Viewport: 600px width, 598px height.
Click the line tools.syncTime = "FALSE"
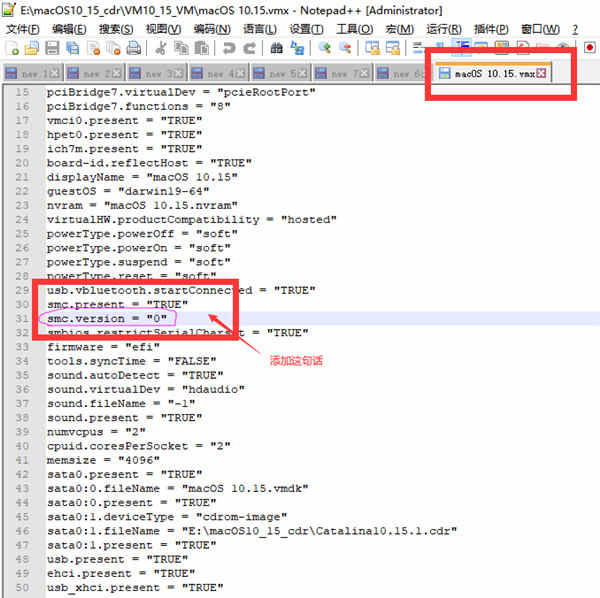pyautogui.click(x=132, y=361)
